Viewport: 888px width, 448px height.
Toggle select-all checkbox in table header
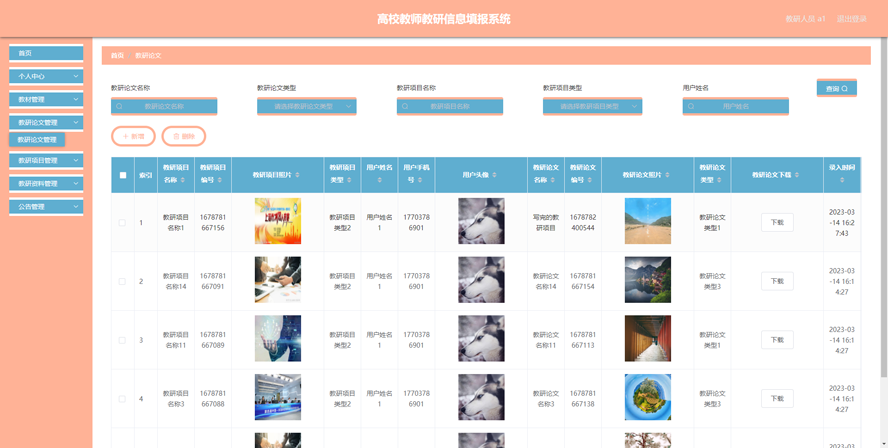tap(123, 175)
